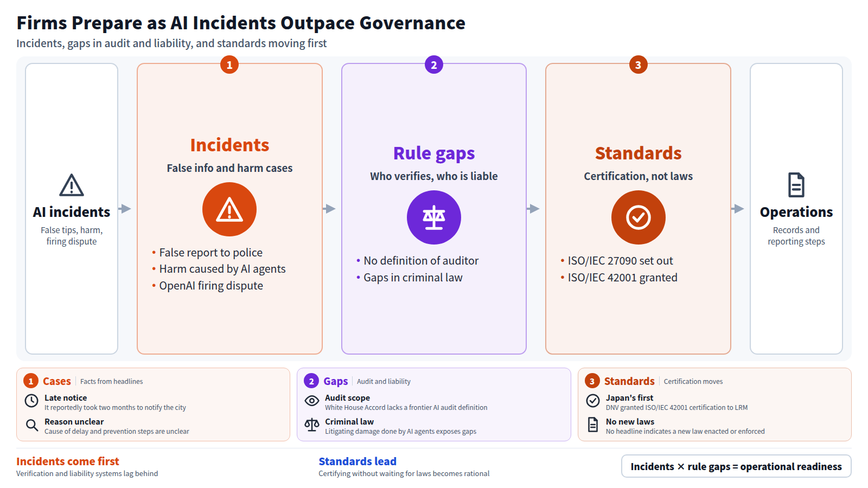Click the 'Incidents come first' heading
This screenshot has height=488, width=868.
68,461
